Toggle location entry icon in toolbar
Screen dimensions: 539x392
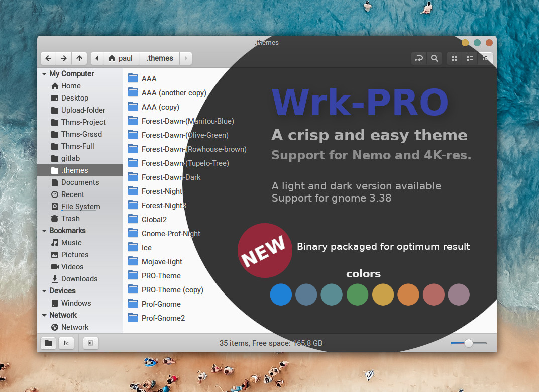pos(419,58)
